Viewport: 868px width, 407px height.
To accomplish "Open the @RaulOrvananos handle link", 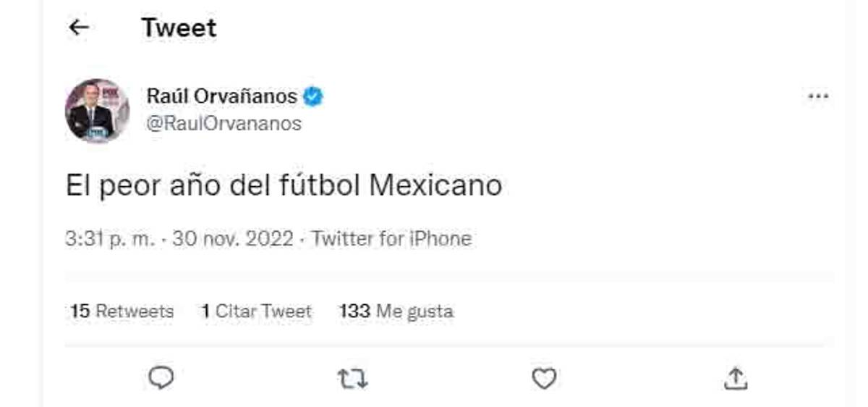I will coord(224,124).
